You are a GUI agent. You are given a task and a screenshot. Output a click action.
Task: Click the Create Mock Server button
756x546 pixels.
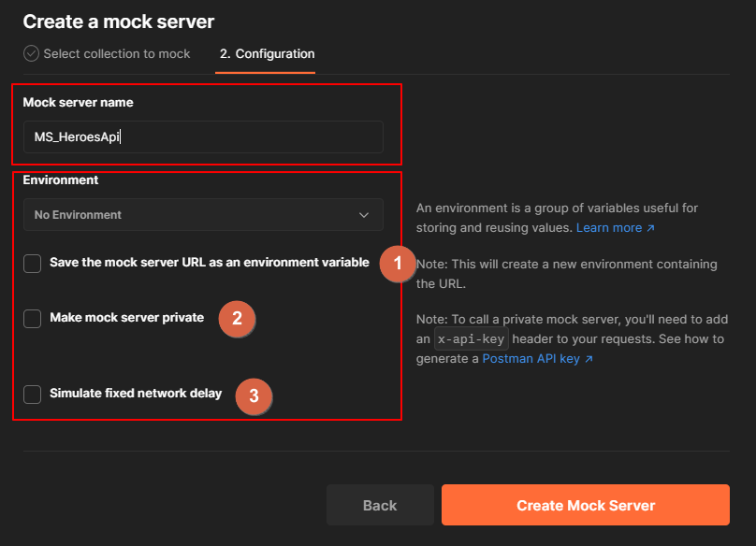pos(586,505)
